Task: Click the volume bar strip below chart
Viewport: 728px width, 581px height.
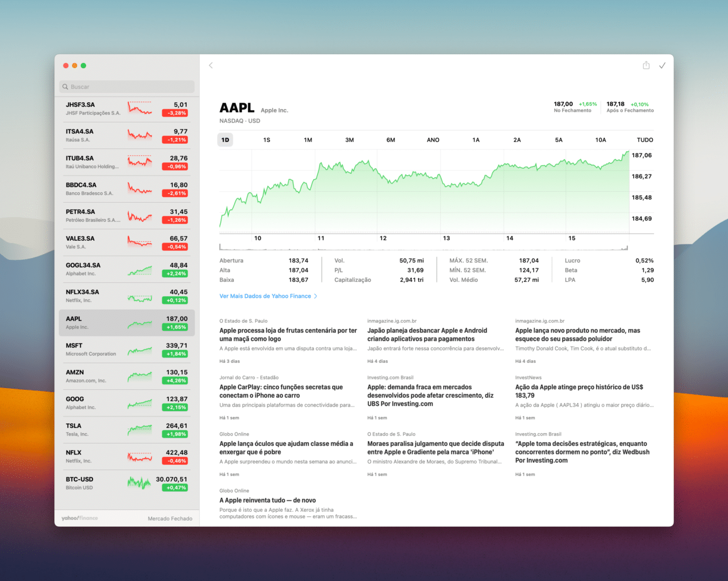Action: pos(424,247)
